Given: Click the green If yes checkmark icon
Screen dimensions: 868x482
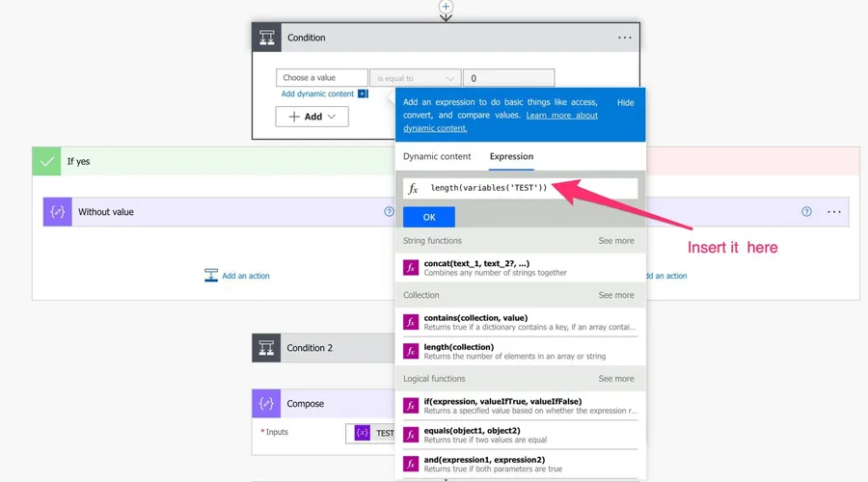Looking at the screenshot, I should click(x=46, y=162).
